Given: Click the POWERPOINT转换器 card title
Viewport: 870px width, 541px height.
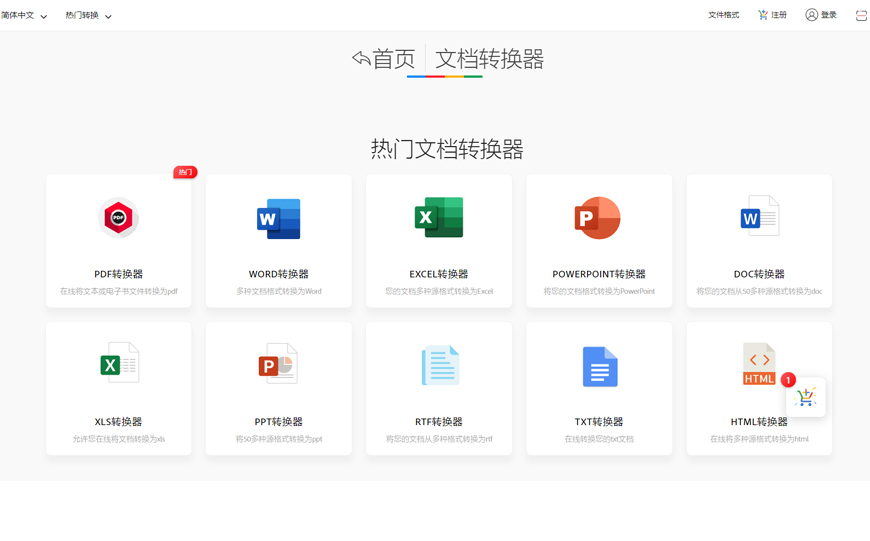Looking at the screenshot, I should pyautogui.click(x=599, y=274).
